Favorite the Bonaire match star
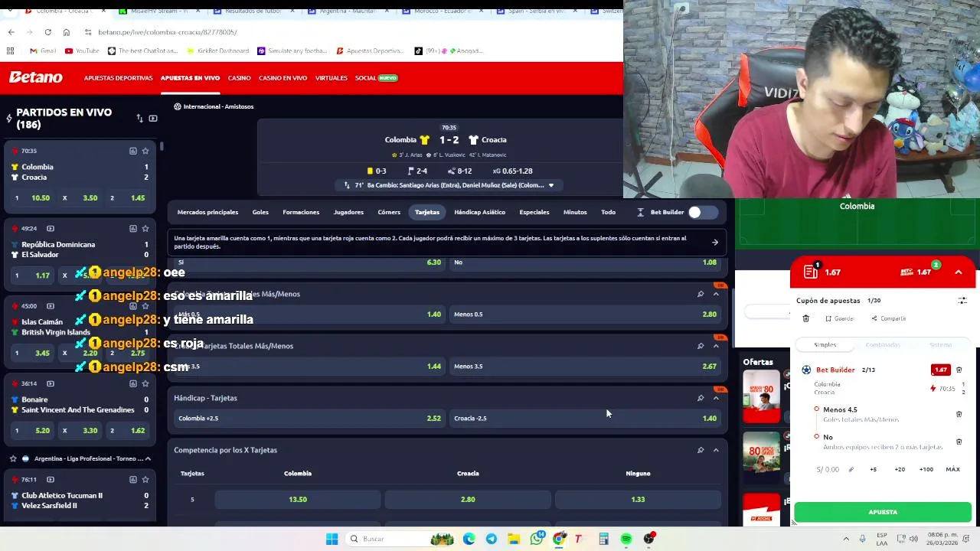This screenshot has height=551, width=980. [x=145, y=383]
